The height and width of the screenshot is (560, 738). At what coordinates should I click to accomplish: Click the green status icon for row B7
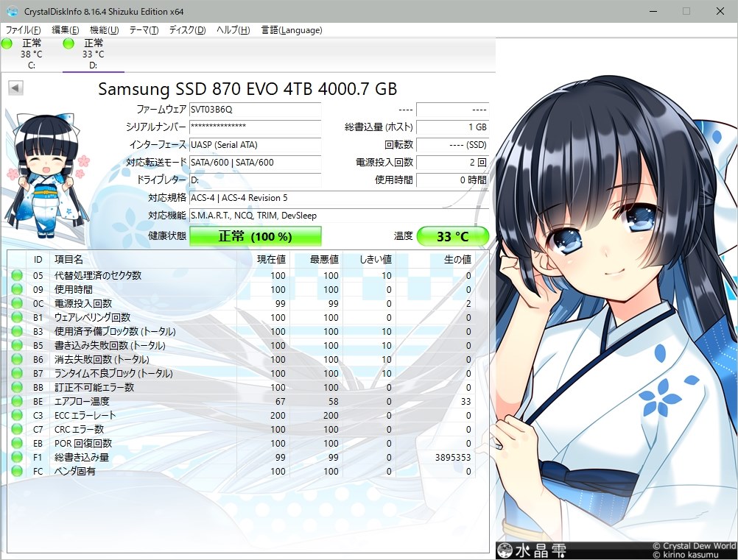point(17,373)
